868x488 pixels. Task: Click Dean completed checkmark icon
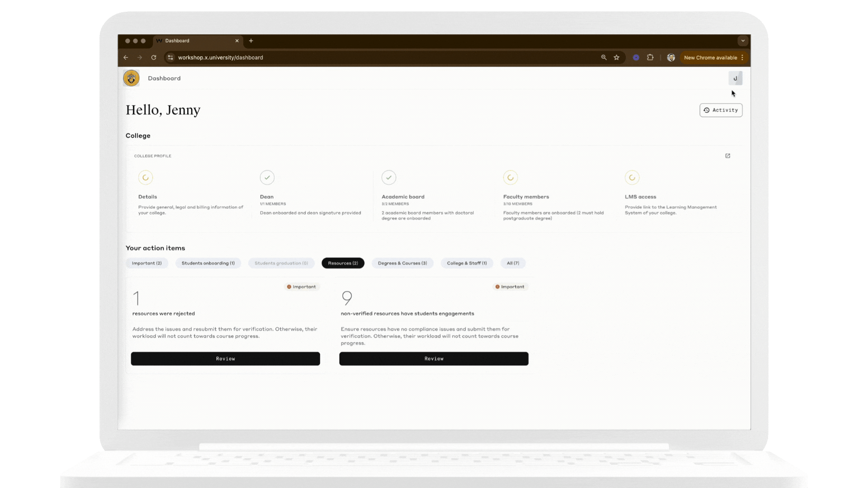coord(267,178)
